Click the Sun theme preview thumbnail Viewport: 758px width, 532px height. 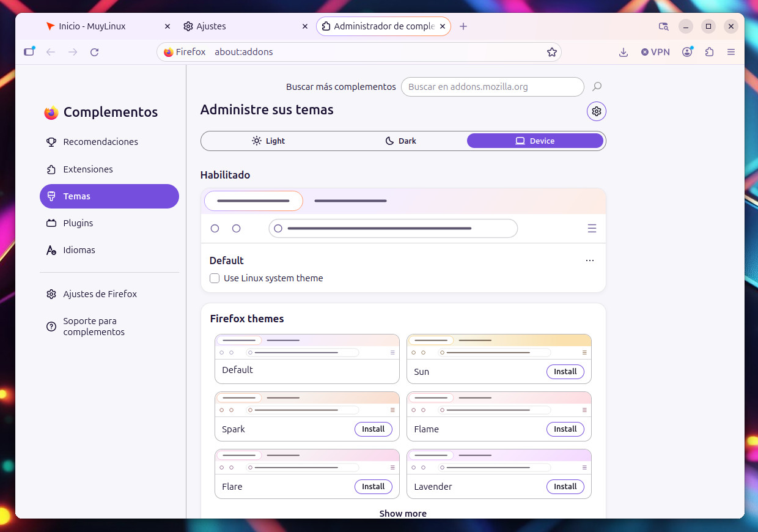point(499,347)
